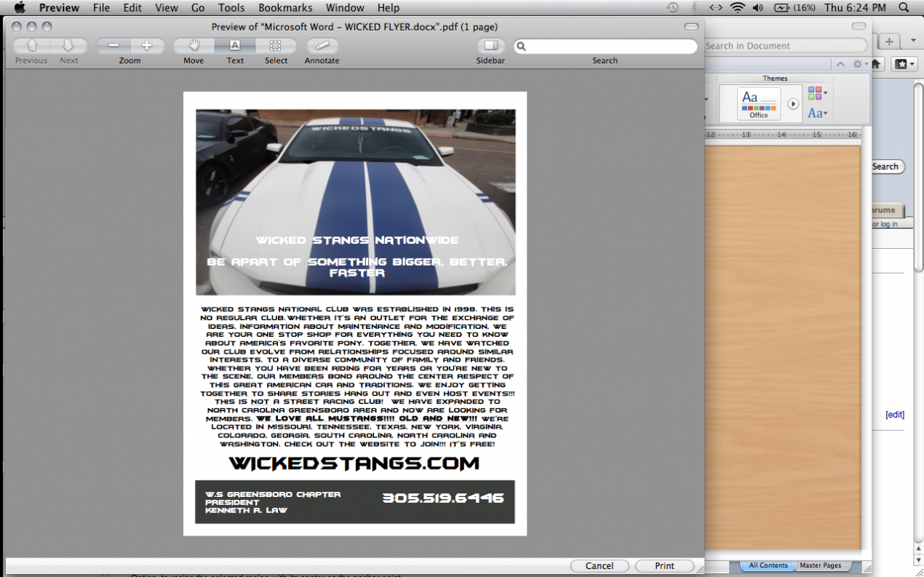Click the Bluetooth menu bar icon

coord(694,8)
